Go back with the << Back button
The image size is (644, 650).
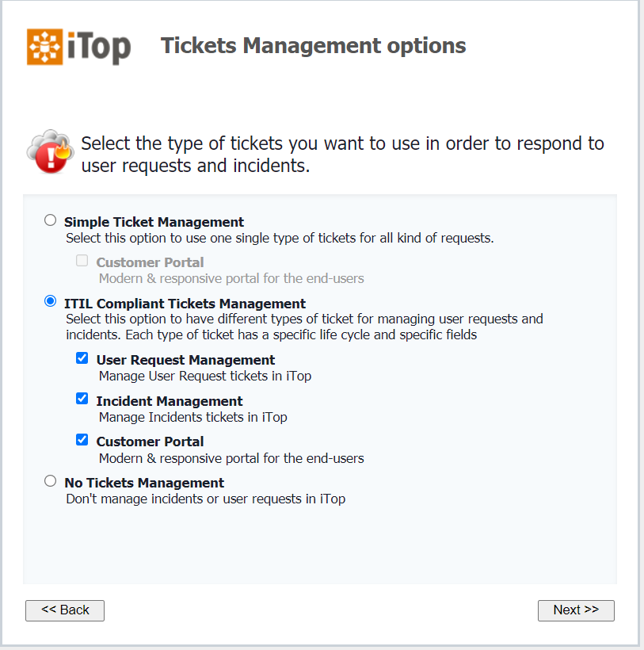coord(65,610)
